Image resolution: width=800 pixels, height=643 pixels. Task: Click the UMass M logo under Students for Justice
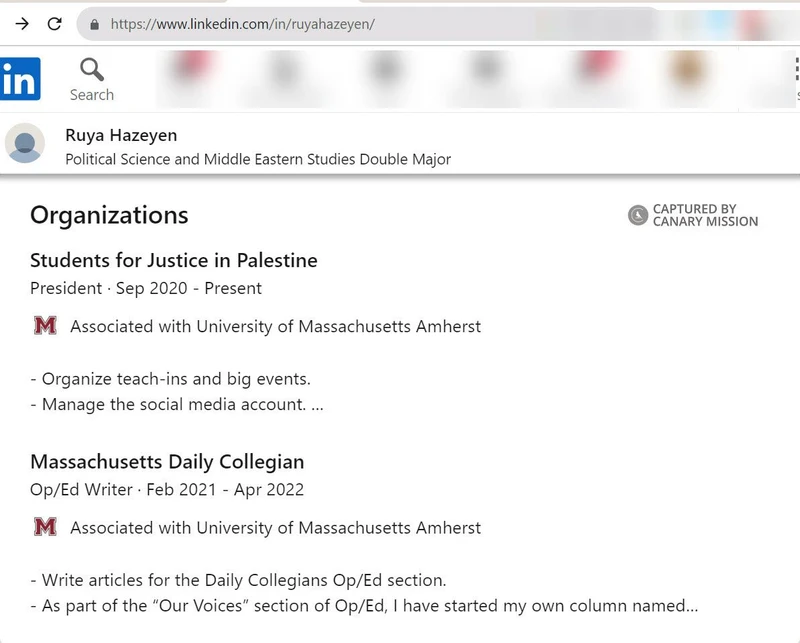point(45,325)
